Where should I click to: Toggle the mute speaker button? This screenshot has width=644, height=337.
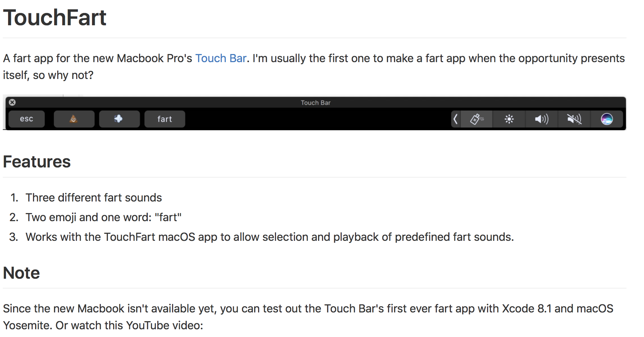pyautogui.click(x=574, y=119)
